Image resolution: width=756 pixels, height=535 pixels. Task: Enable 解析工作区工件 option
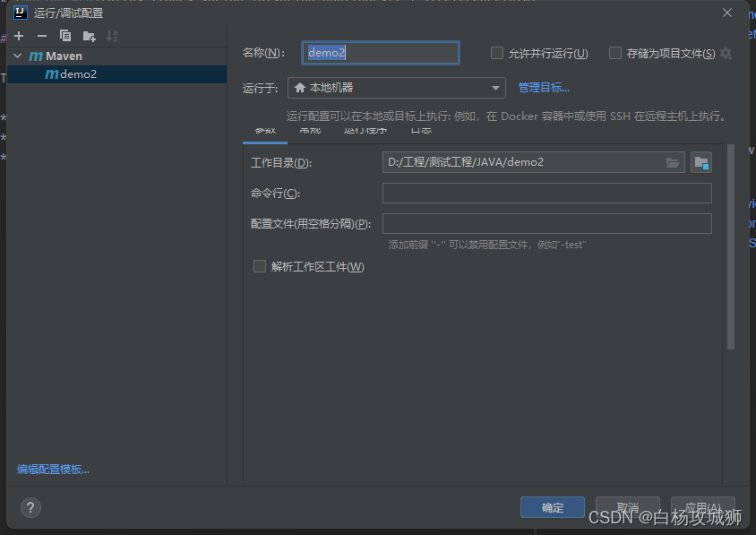260,265
